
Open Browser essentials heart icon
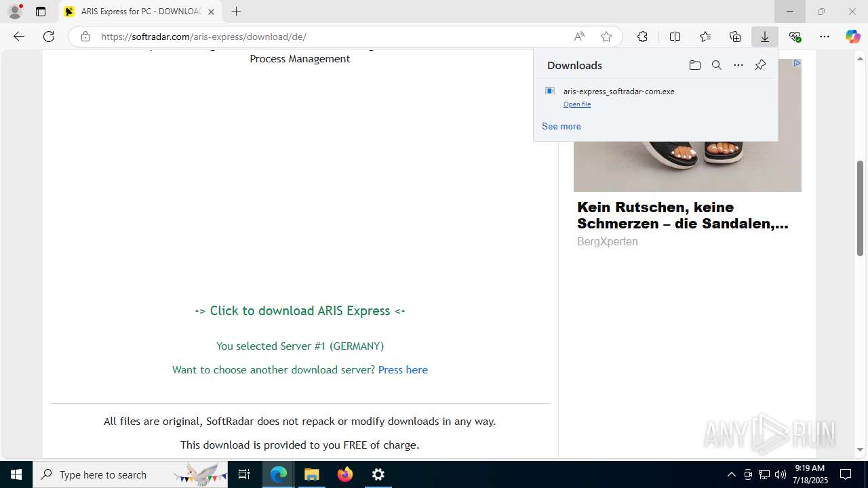click(795, 37)
